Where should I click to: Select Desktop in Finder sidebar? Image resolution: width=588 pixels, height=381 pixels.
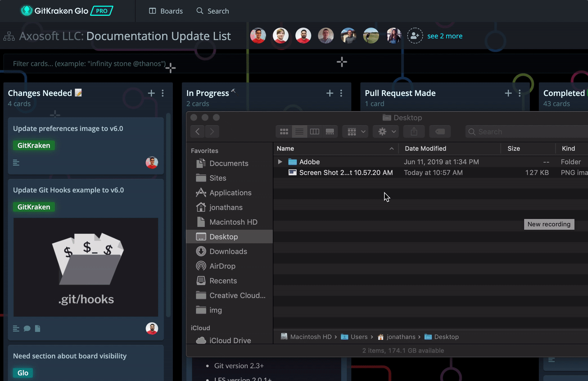pyautogui.click(x=229, y=237)
